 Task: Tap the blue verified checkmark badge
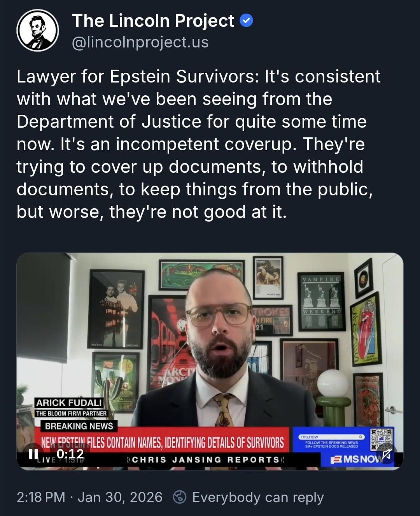246,21
